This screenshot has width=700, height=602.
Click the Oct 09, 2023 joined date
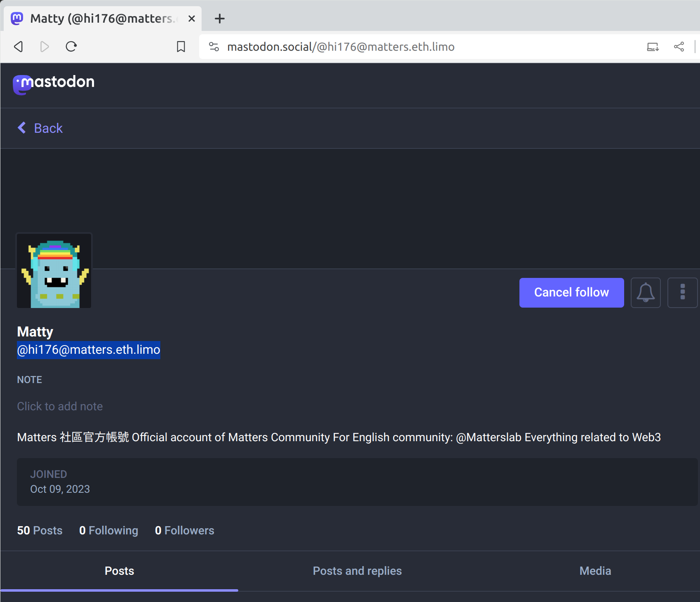(60, 489)
